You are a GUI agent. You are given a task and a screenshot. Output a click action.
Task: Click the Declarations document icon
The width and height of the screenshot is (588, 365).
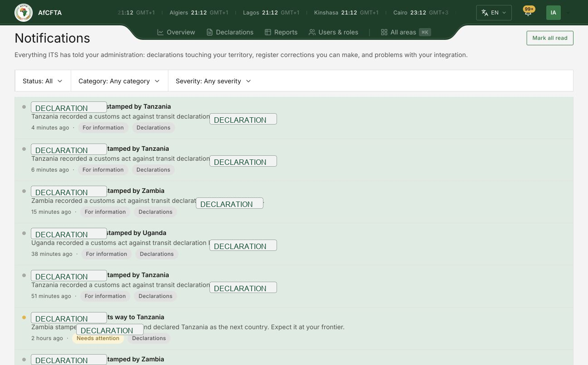click(209, 32)
